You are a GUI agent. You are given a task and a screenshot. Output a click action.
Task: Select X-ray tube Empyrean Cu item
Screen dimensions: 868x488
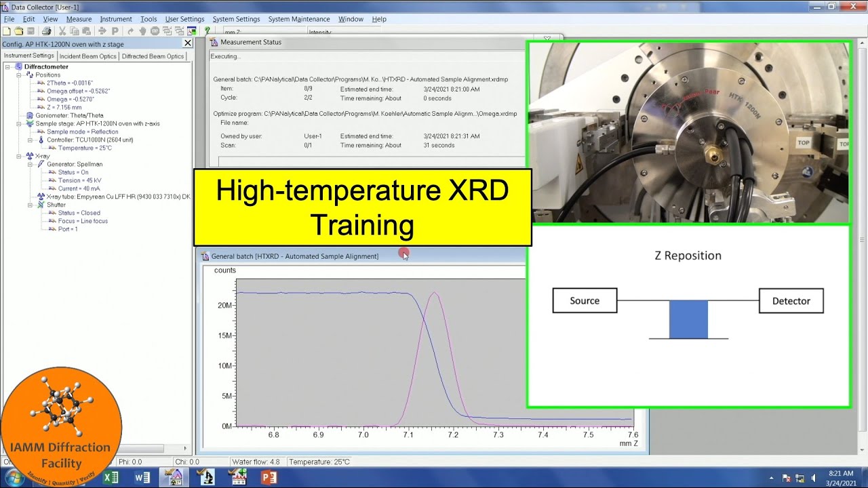point(118,197)
